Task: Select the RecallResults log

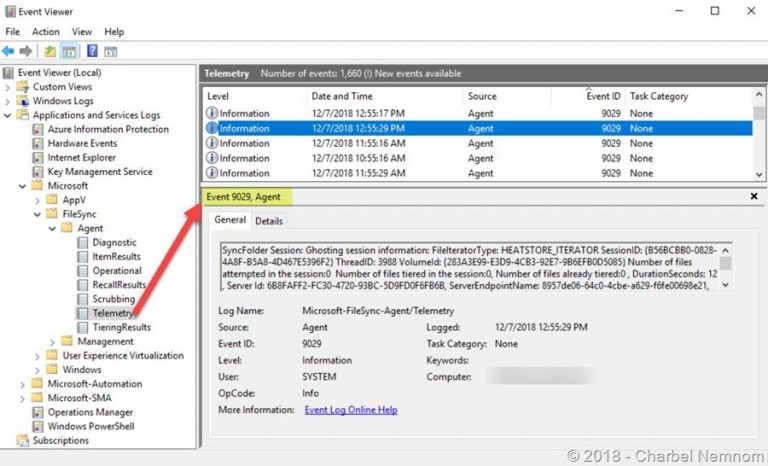Action: coord(119,285)
